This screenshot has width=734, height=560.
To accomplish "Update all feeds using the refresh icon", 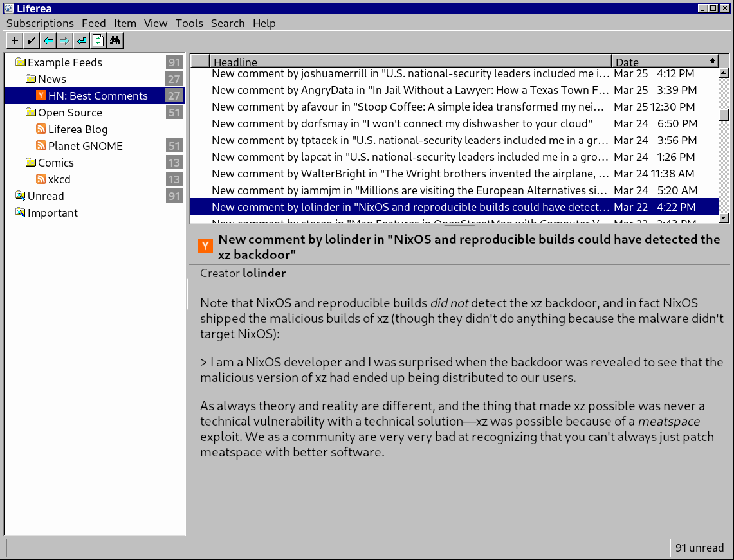I will point(98,41).
